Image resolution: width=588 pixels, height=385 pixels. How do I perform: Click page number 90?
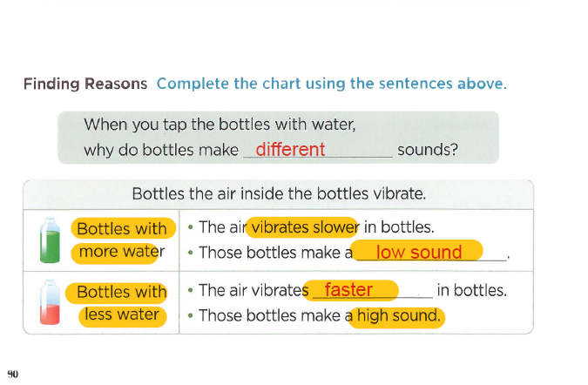point(13,375)
